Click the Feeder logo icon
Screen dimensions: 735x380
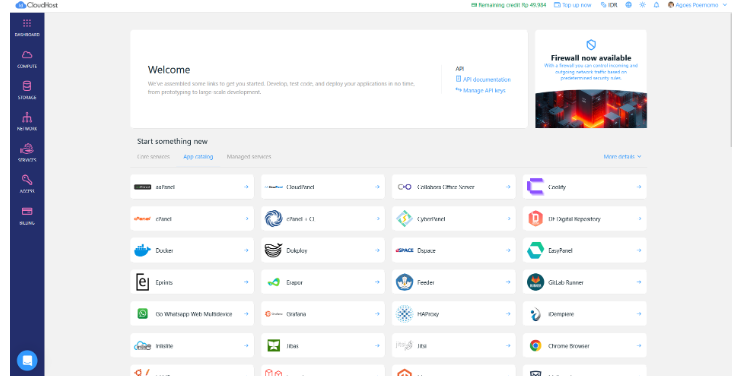point(404,282)
